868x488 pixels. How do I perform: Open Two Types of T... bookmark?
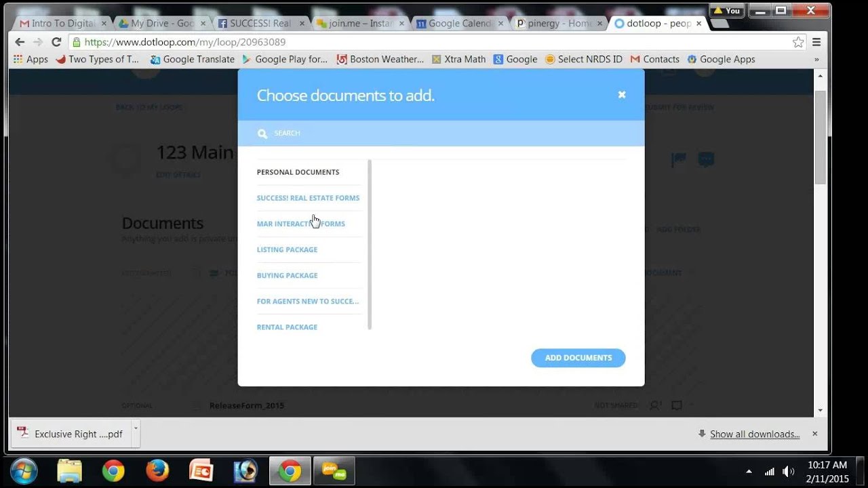97,60
